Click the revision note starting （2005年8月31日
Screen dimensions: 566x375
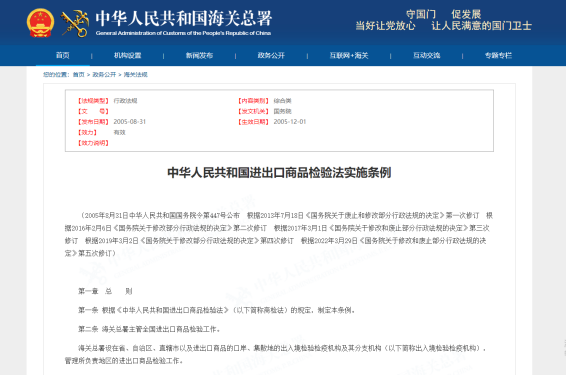tap(279, 234)
